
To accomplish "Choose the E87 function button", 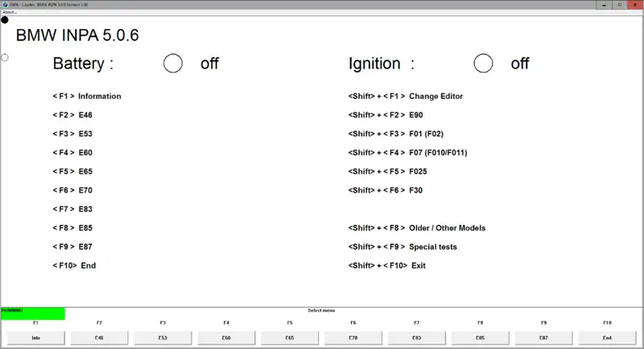I will point(543,338).
